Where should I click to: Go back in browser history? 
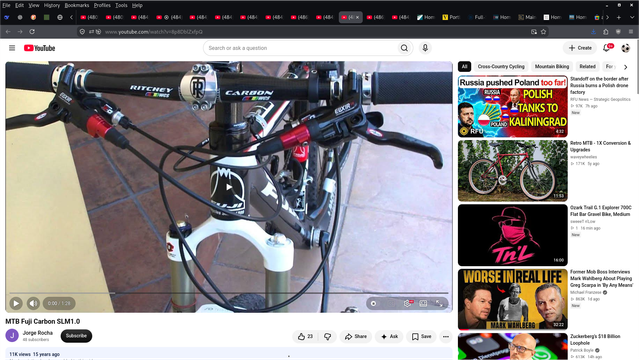(8, 32)
